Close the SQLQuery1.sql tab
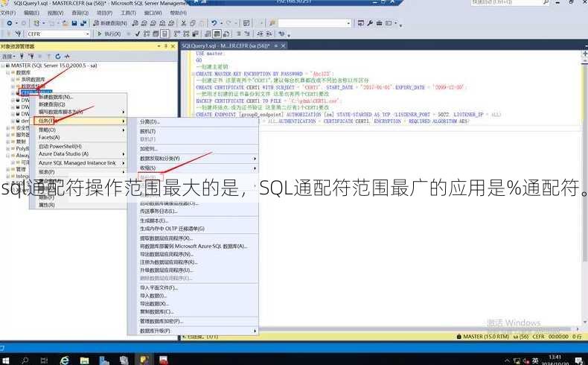588x365 pixels. (284, 45)
